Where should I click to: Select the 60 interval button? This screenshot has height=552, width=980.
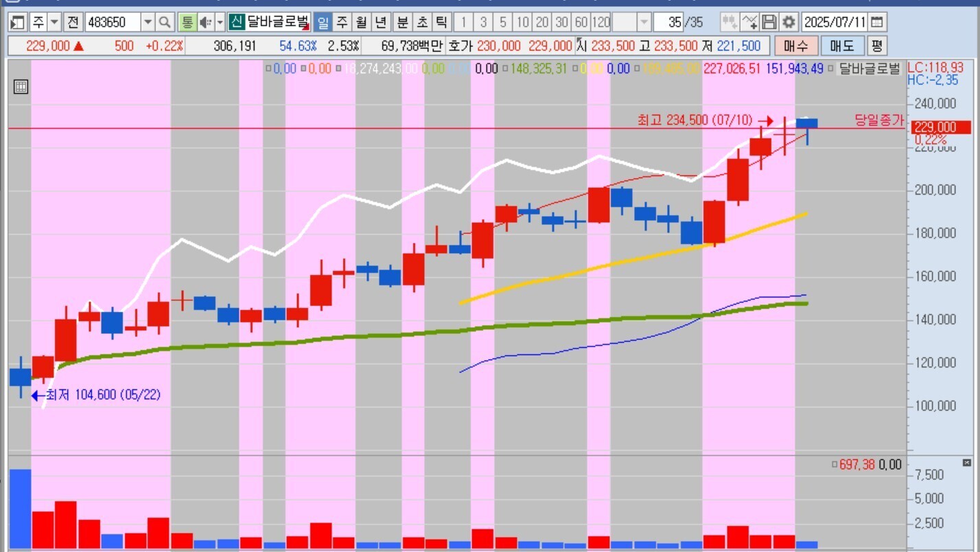point(581,22)
